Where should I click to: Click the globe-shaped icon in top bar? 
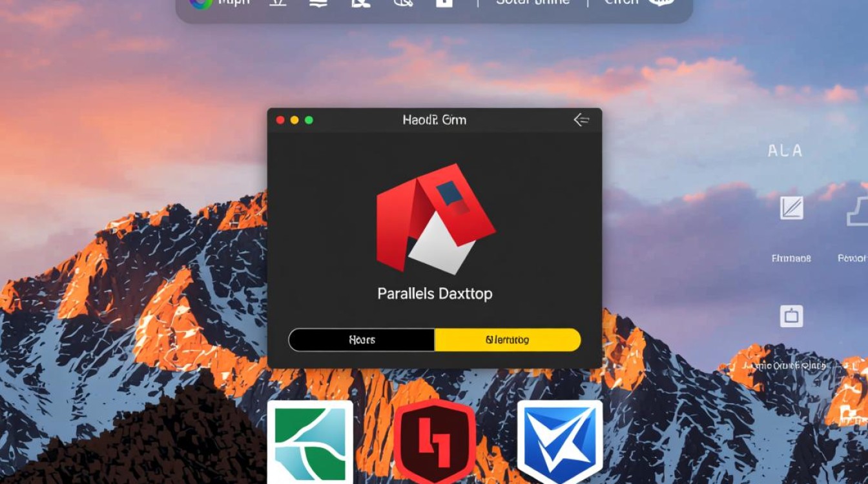402,3
